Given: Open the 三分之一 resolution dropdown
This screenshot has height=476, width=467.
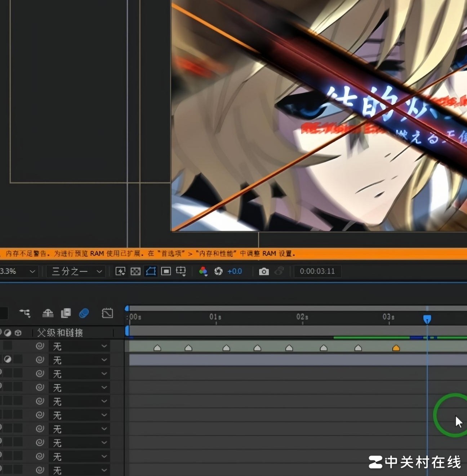Looking at the screenshot, I should pyautogui.click(x=77, y=271).
